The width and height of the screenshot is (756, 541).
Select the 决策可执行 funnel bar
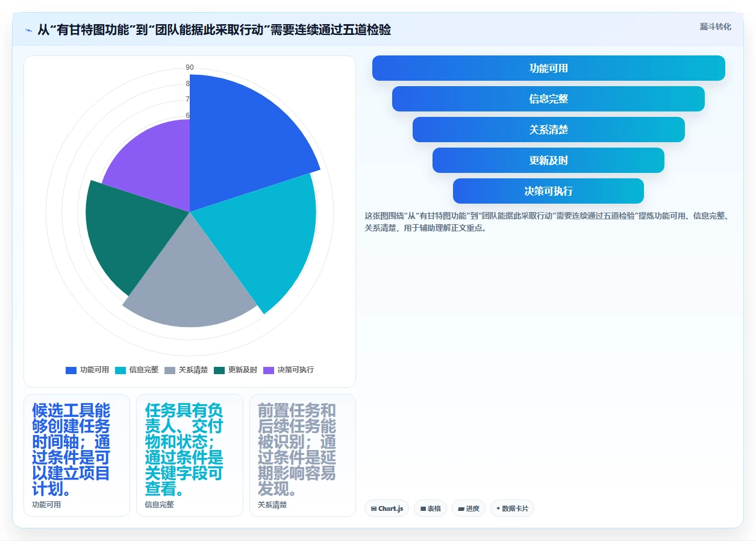548,191
